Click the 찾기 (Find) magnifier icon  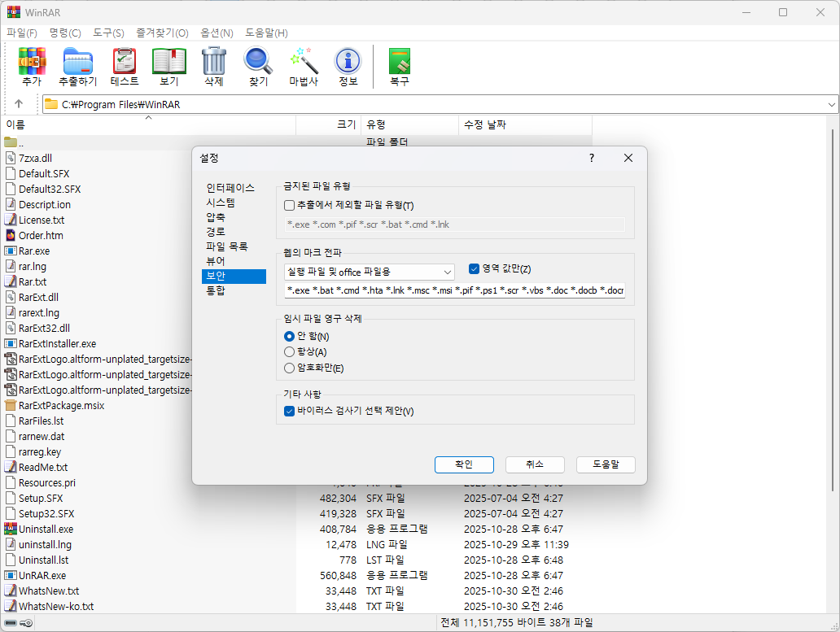click(258, 61)
